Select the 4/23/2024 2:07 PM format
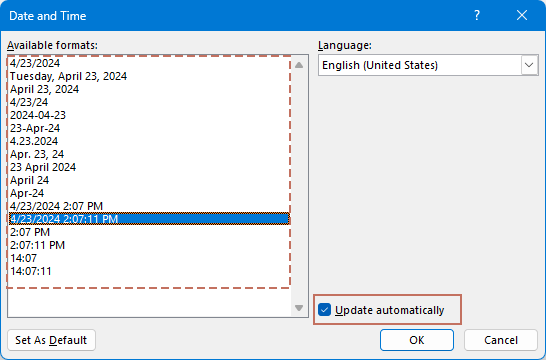The width and height of the screenshot is (546, 360). pyautogui.click(x=56, y=206)
